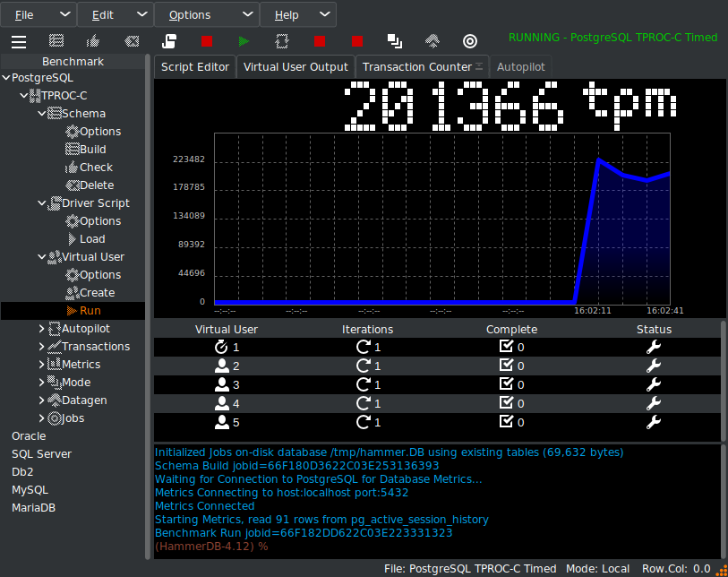
Task: Select Build under Schema
Action: coord(93,149)
